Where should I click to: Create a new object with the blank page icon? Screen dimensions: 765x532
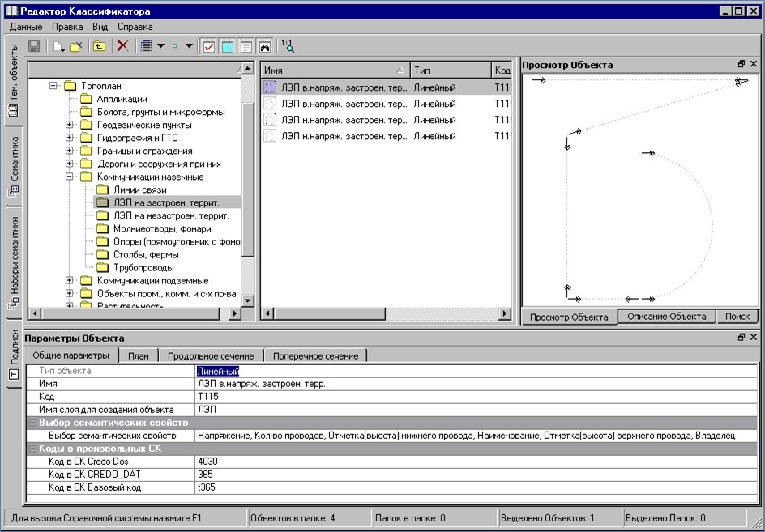[x=58, y=46]
